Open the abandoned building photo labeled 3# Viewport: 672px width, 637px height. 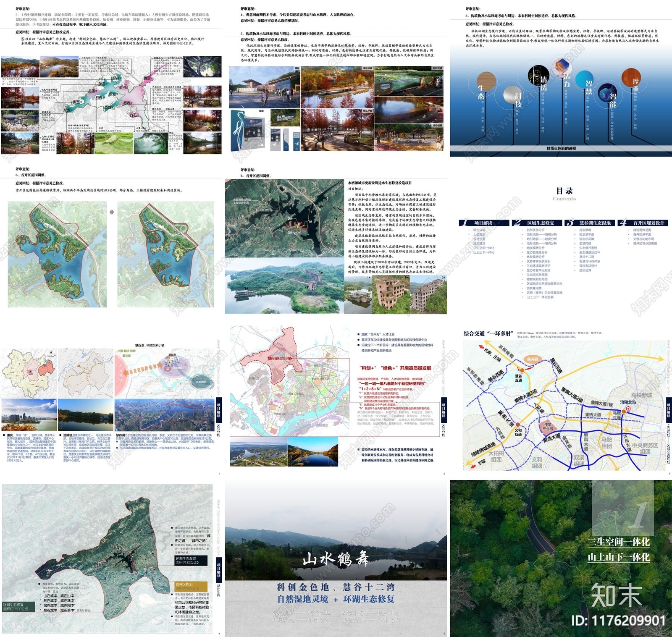coord(428,294)
